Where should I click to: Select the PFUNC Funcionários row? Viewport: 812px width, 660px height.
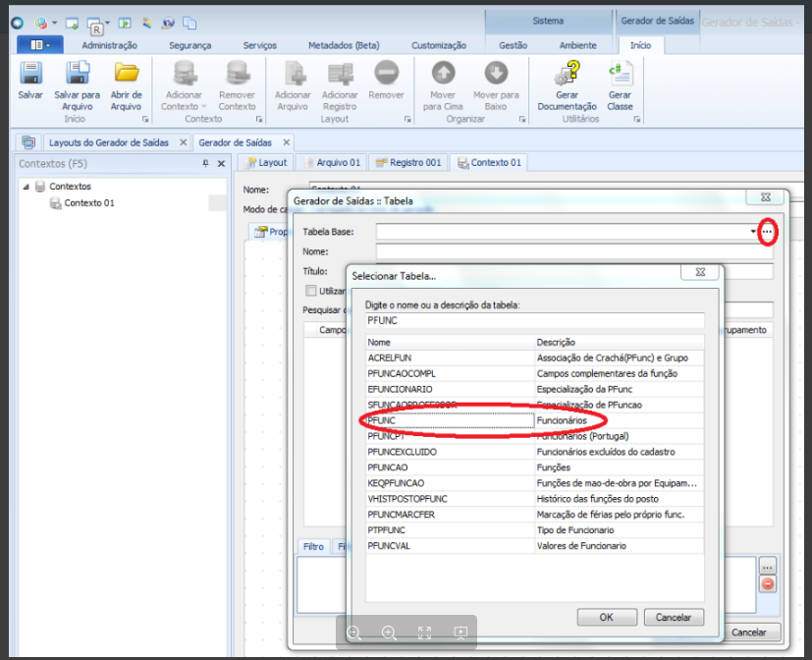tap(534, 420)
